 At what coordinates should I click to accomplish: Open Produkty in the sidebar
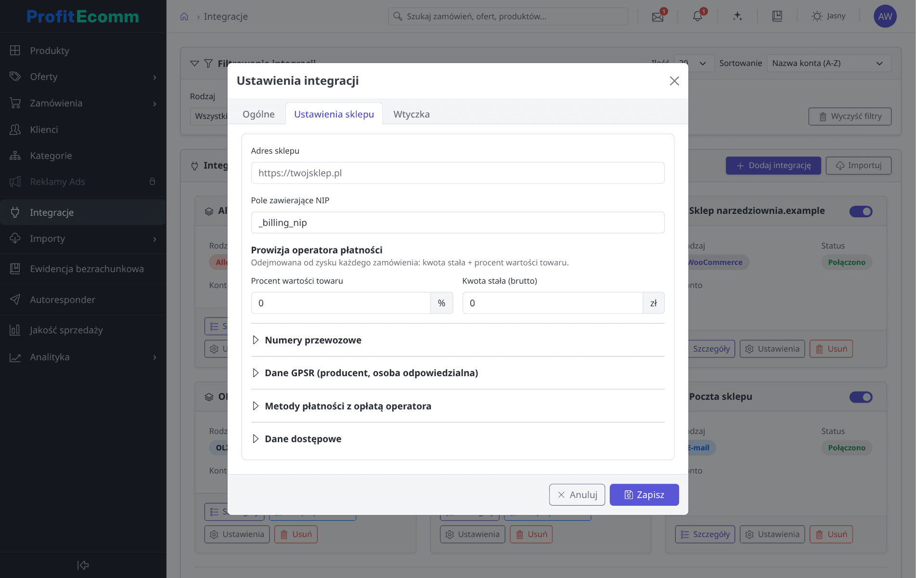pos(83,51)
